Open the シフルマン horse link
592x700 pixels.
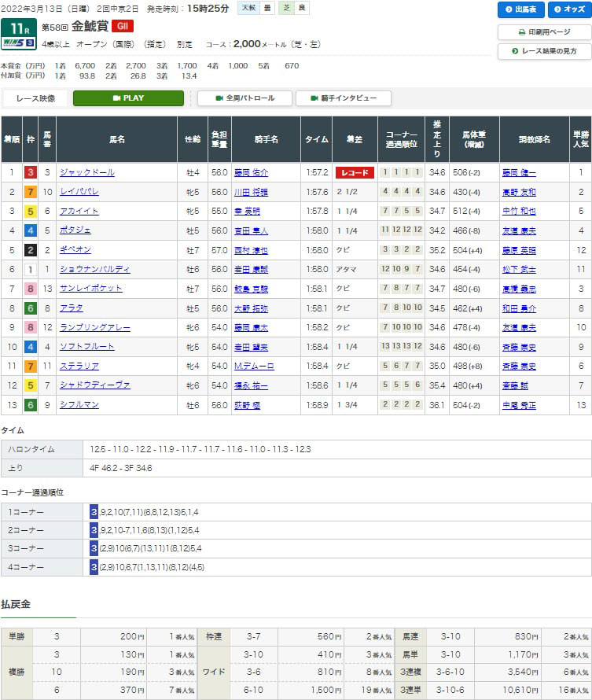pos(79,404)
